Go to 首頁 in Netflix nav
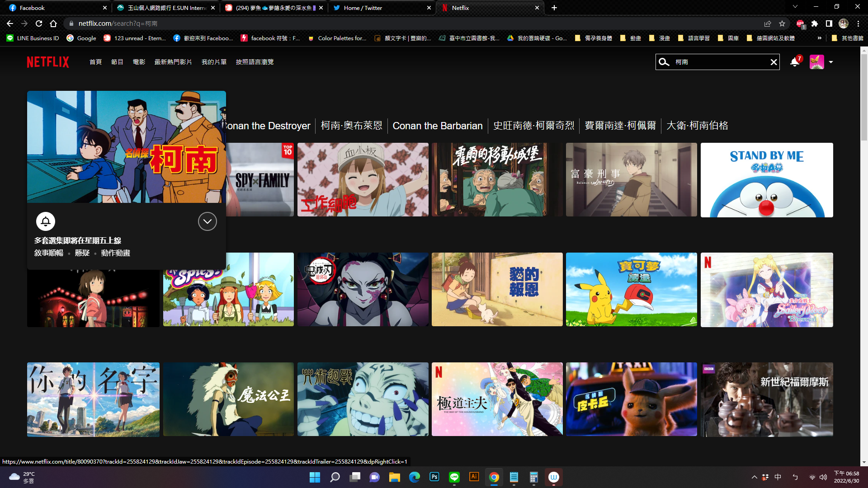The width and height of the screenshot is (868, 488). coord(95,62)
